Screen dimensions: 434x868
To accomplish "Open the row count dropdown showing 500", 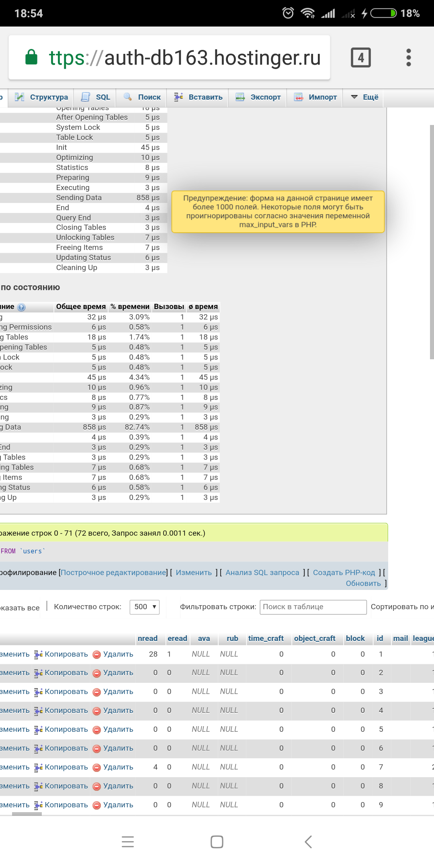I will click(145, 607).
